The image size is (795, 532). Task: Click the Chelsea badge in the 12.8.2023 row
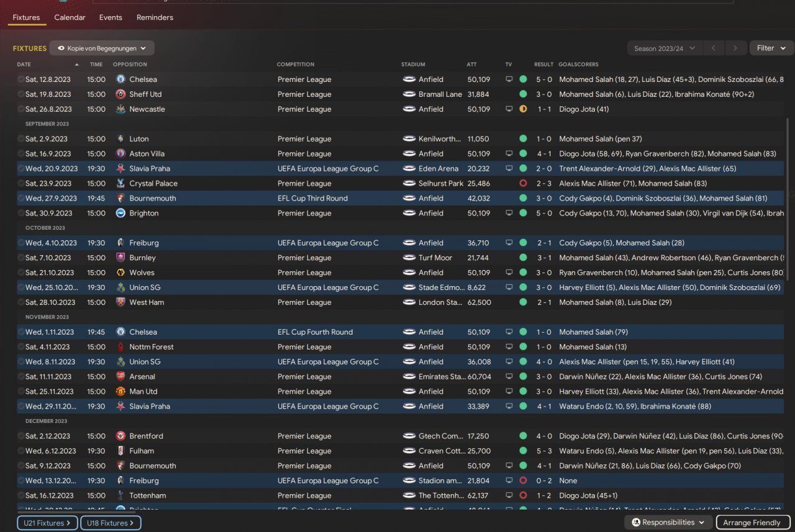click(120, 79)
